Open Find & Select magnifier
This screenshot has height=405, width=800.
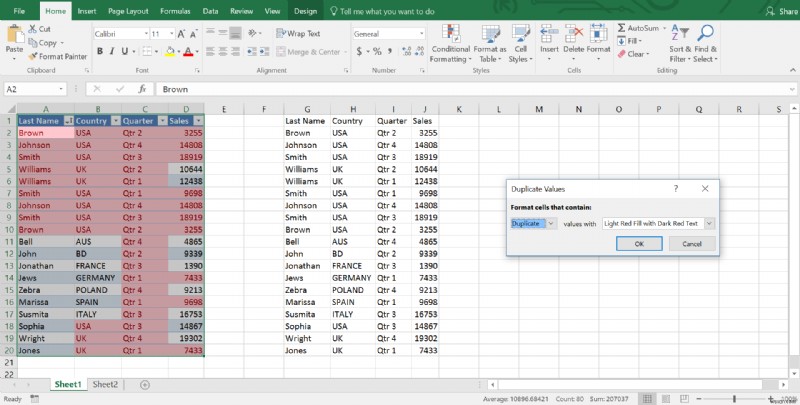point(706,44)
